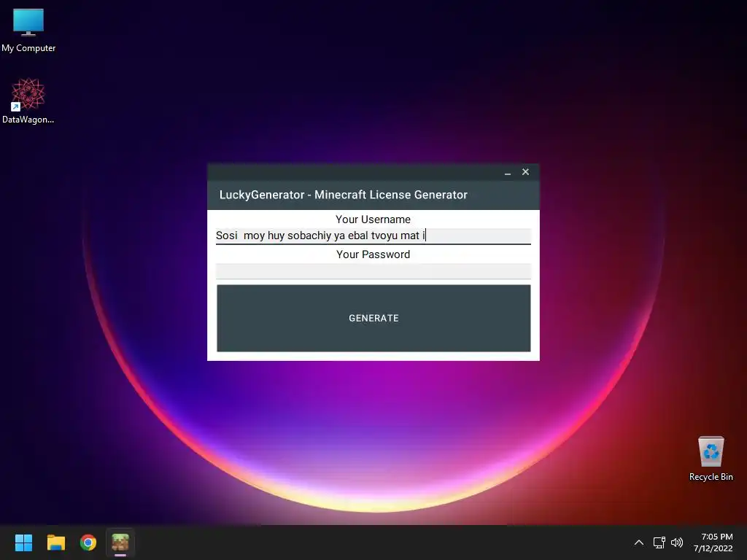Open the network status tray icon
747x560 pixels.
pos(659,542)
